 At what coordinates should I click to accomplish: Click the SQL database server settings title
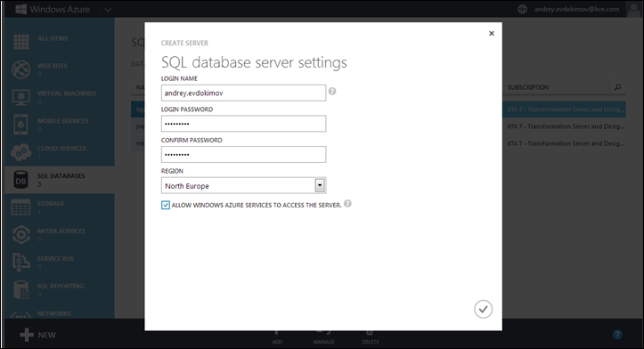pyautogui.click(x=254, y=62)
